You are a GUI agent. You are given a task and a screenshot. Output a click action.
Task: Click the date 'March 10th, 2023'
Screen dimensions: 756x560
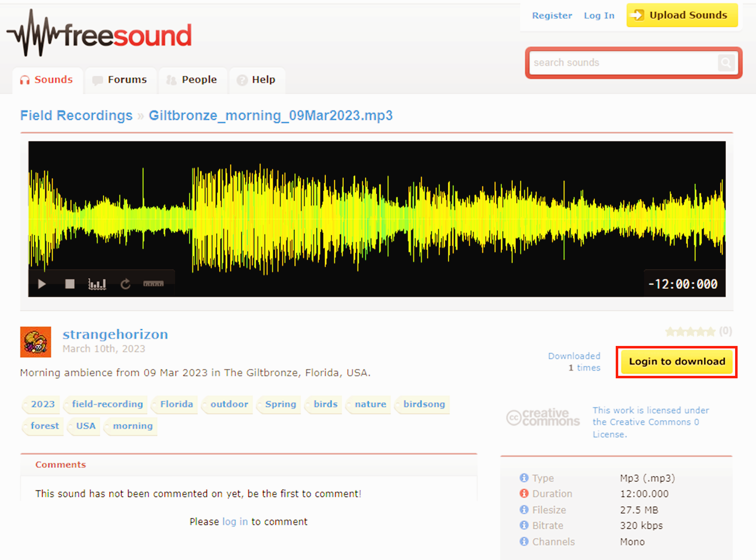pos(104,349)
